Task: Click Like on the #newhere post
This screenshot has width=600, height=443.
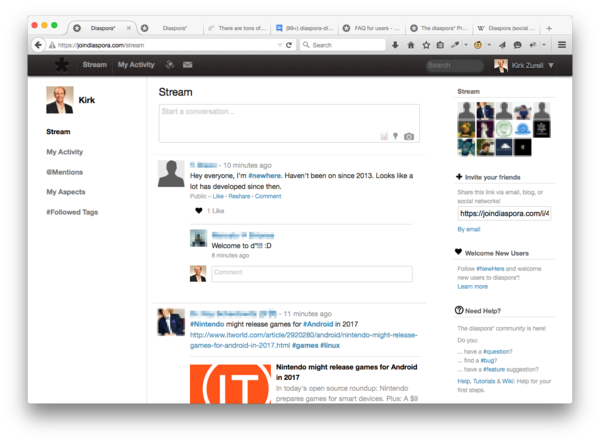Action: (x=218, y=196)
